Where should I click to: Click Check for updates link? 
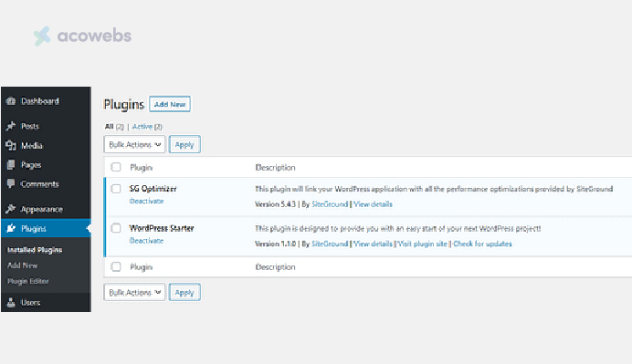[482, 244]
